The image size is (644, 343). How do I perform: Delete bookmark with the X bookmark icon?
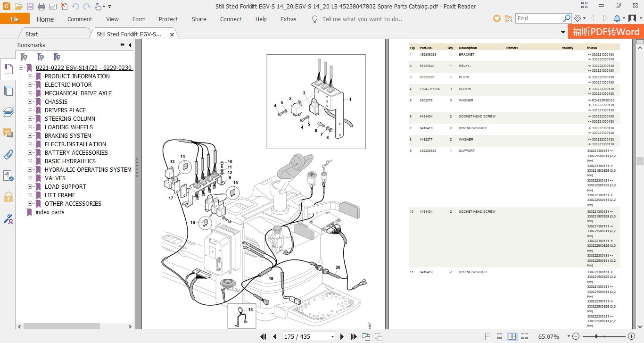(25, 57)
